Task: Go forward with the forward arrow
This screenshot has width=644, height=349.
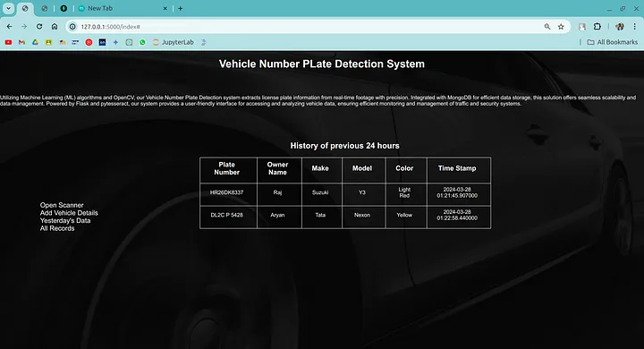Action: tap(24, 26)
